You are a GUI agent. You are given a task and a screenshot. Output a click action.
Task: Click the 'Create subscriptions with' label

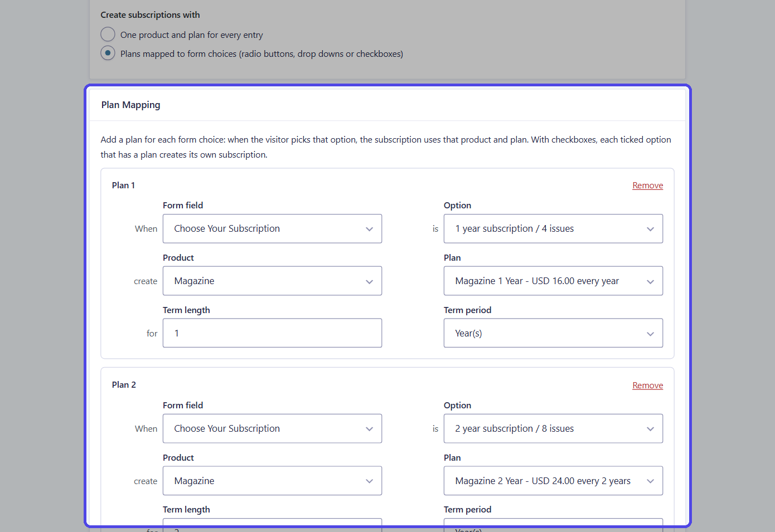tap(150, 15)
